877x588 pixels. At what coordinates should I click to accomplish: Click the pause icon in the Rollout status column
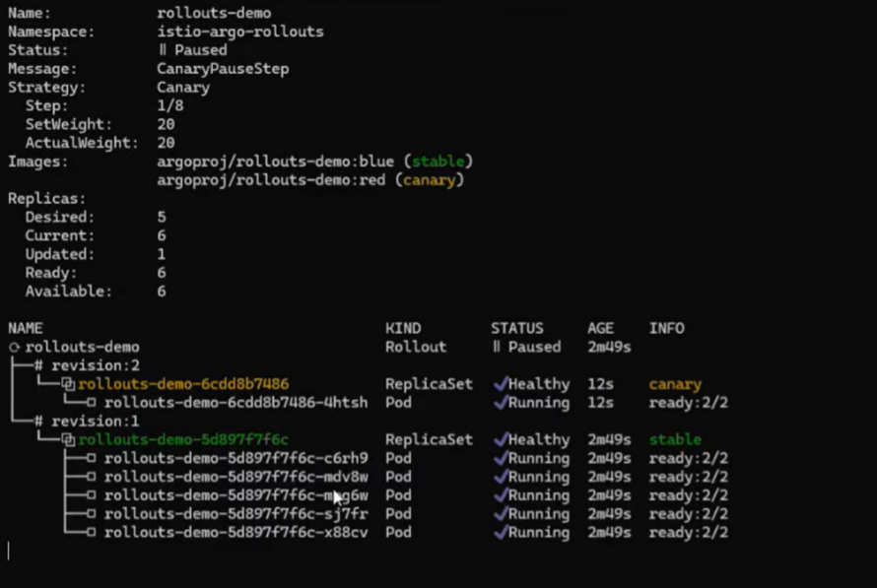pos(496,347)
